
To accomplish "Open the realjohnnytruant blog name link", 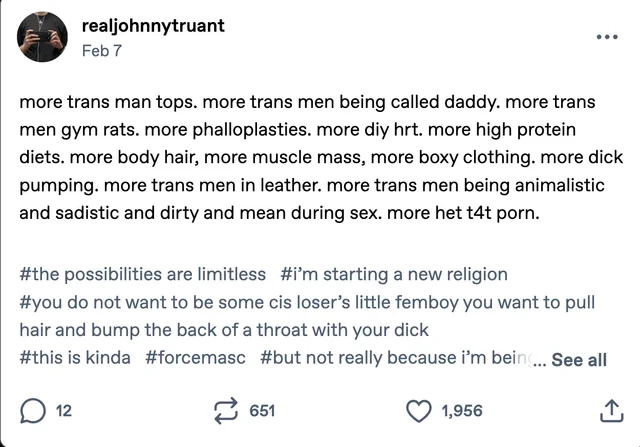I will pos(153,26).
